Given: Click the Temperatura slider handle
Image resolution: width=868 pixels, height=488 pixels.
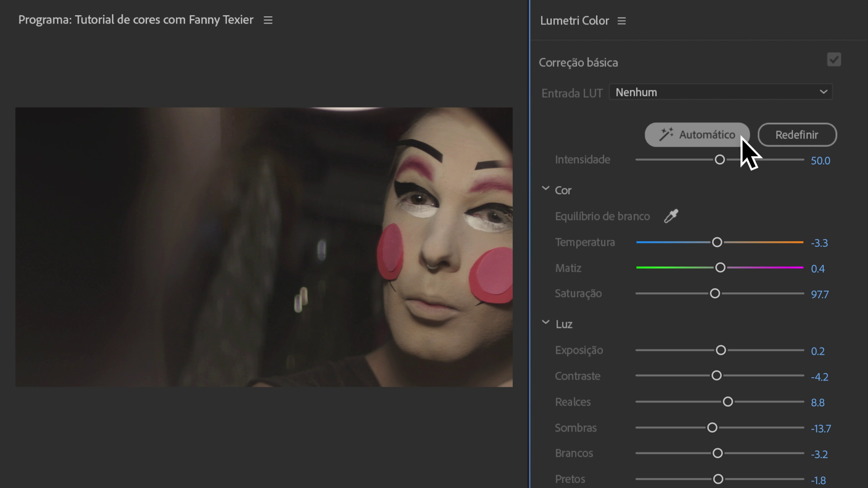Looking at the screenshot, I should point(717,242).
